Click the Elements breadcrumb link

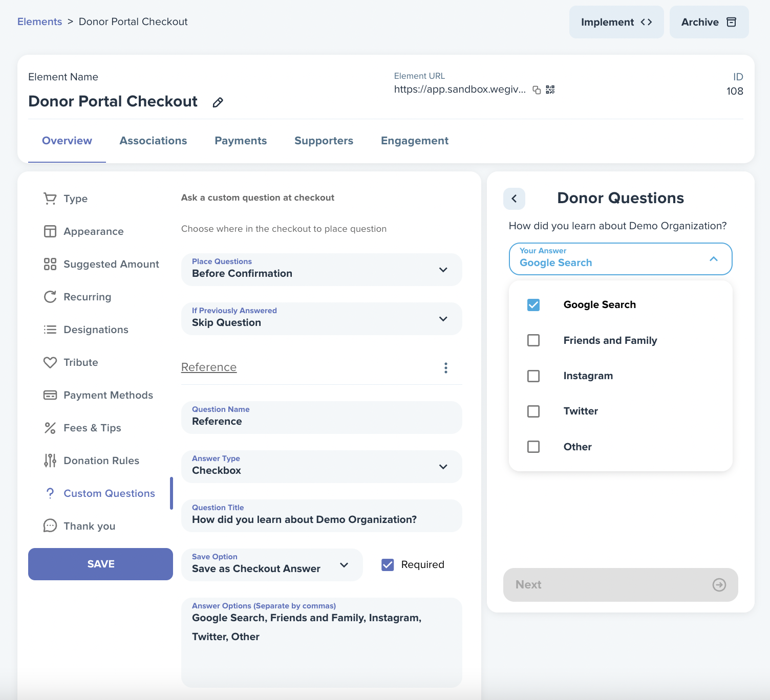pos(39,21)
